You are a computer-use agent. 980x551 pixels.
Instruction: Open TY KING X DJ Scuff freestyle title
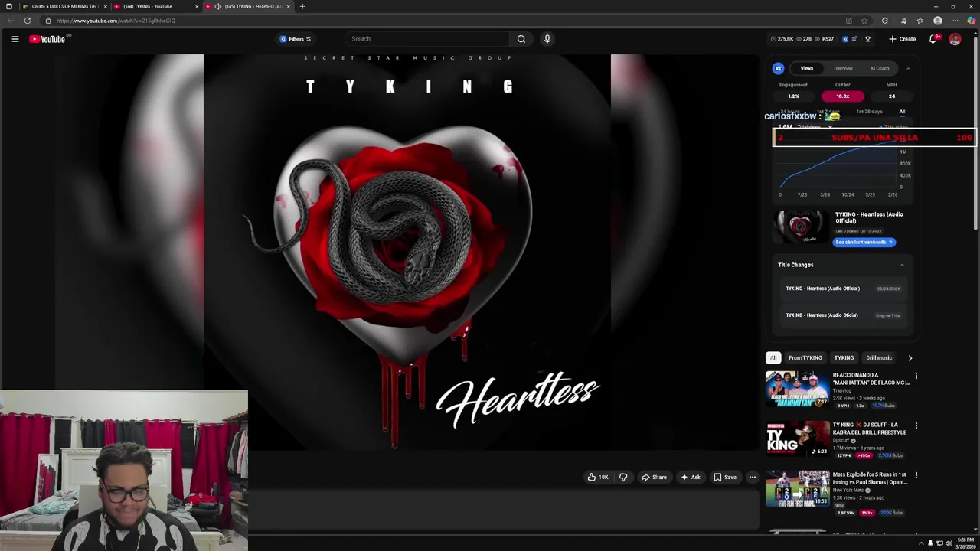pyautogui.click(x=869, y=429)
